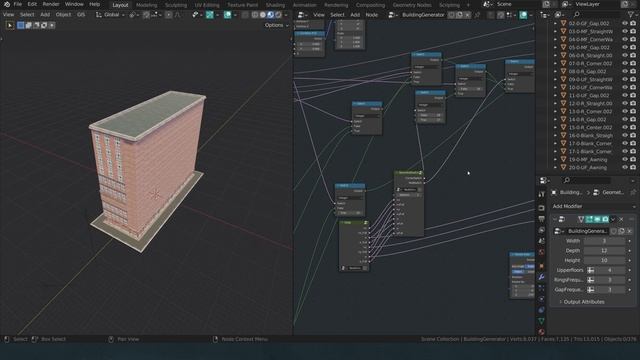Expand the 08-0-R_Gap.002 outliner item

(x=555, y=71)
